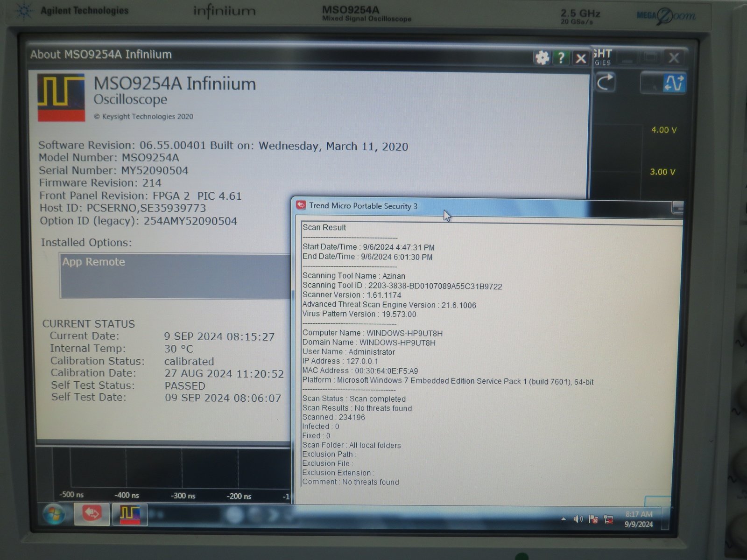Screen dimensions: 747x560
Task: Click the 3.00 V vertical scale label
Action: click(662, 172)
